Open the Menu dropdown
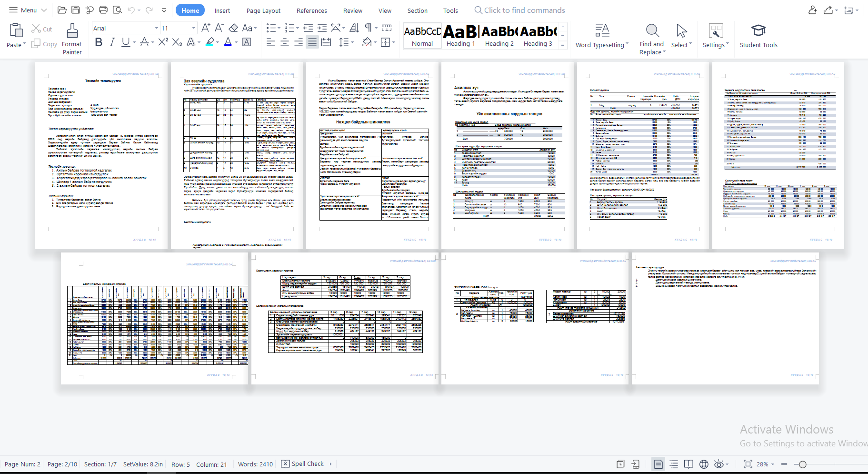The height and width of the screenshot is (474, 868). click(28, 10)
